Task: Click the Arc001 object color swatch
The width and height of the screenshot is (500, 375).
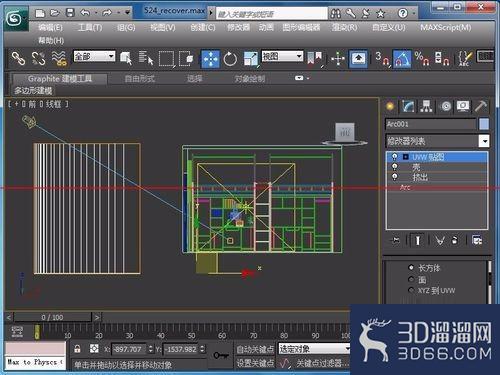Action: pyautogui.click(x=484, y=124)
